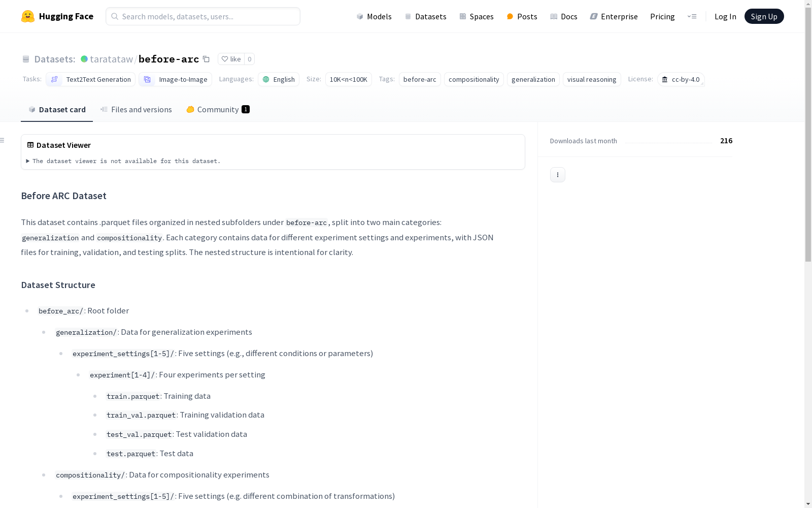This screenshot has width=812, height=508.
Task: Click the downloads count 216
Action: pos(726,141)
